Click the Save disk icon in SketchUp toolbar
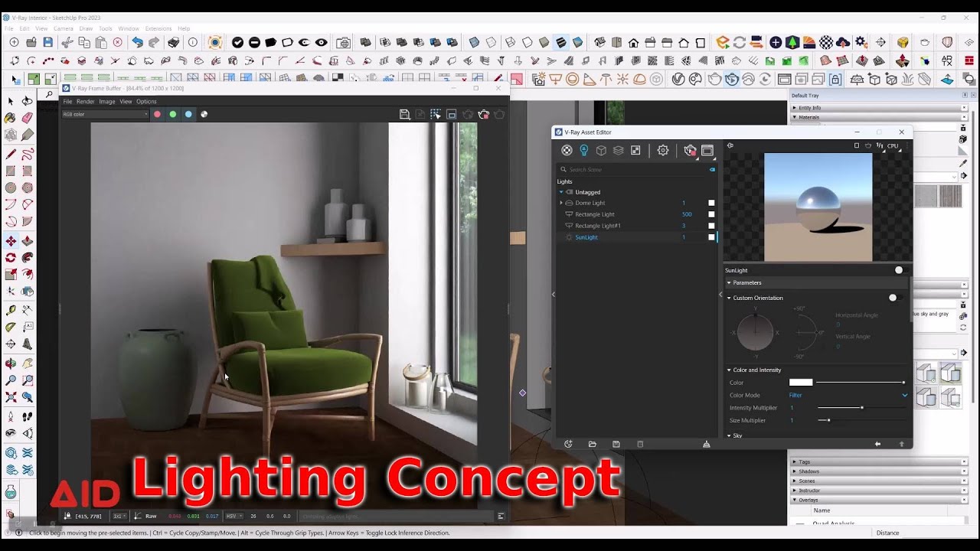The width and height of the screenshot is (980, 551). coord(48,42)
